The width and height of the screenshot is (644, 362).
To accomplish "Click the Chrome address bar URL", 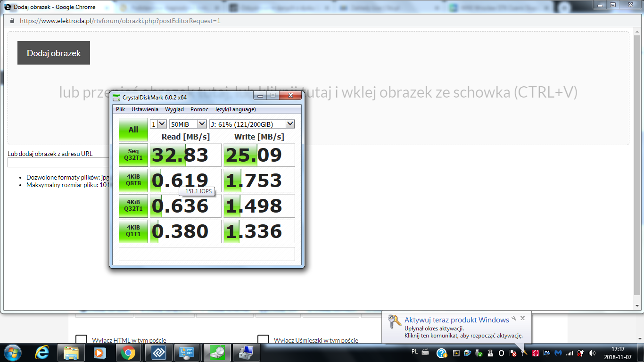I will pyautogui.click(x=120, y=21).
